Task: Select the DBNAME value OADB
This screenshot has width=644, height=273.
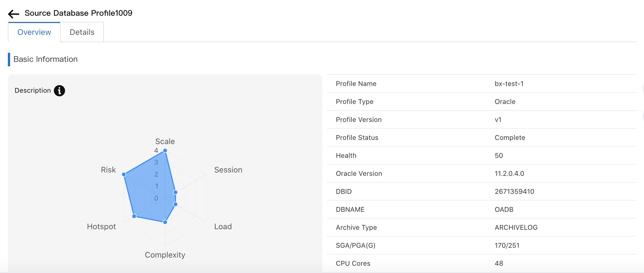Action: click(504, 210)
